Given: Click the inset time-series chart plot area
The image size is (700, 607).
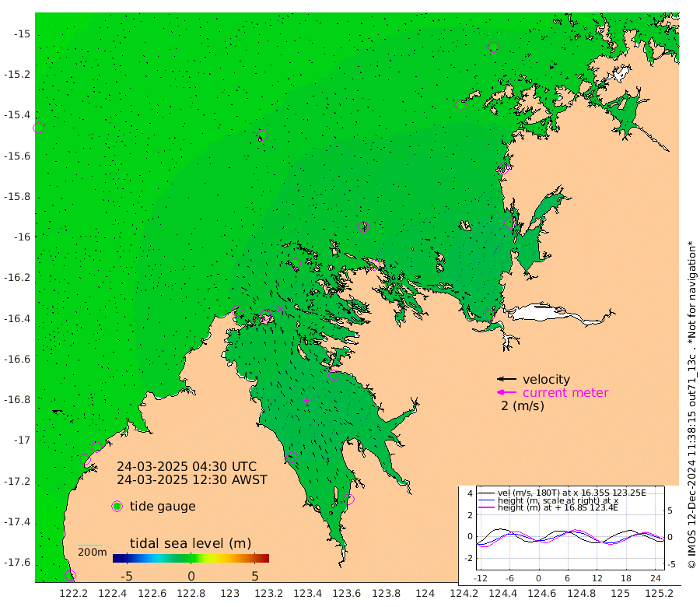Looking at the screenshot, I should (x=571, y=528).
